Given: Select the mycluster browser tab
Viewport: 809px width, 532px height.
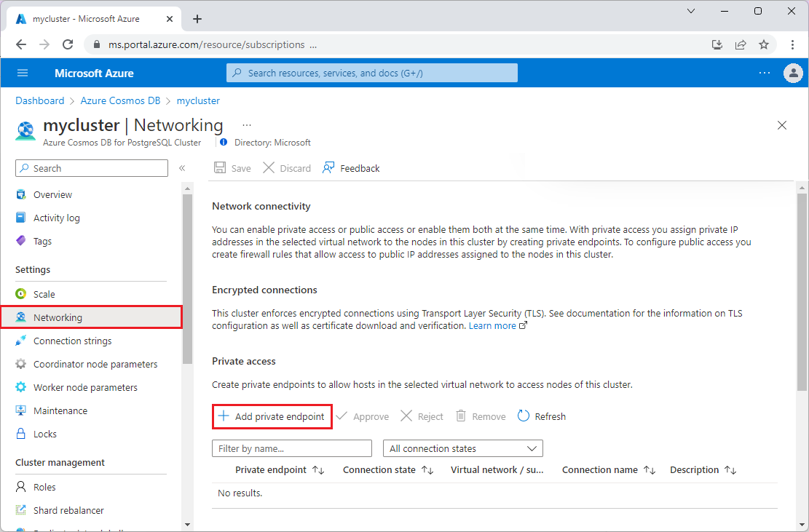Looking at the screenshot, I should (x=87, y=18).
